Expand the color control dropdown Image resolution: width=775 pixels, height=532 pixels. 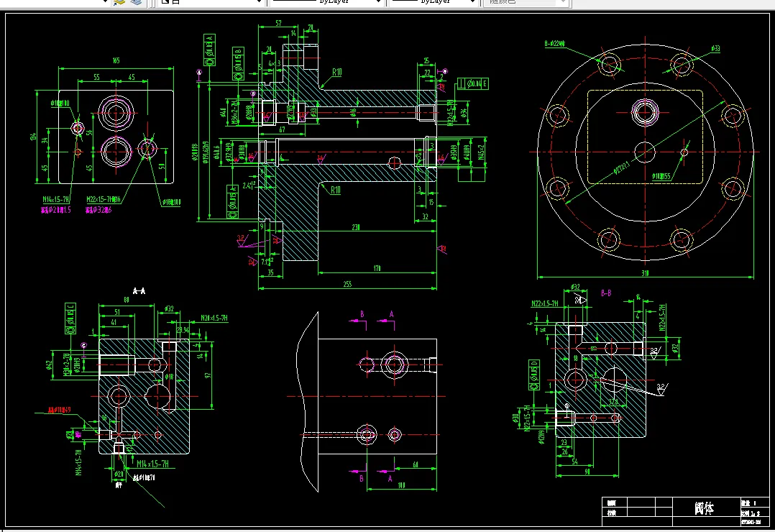pyautogui.click(x=259, y=2)
